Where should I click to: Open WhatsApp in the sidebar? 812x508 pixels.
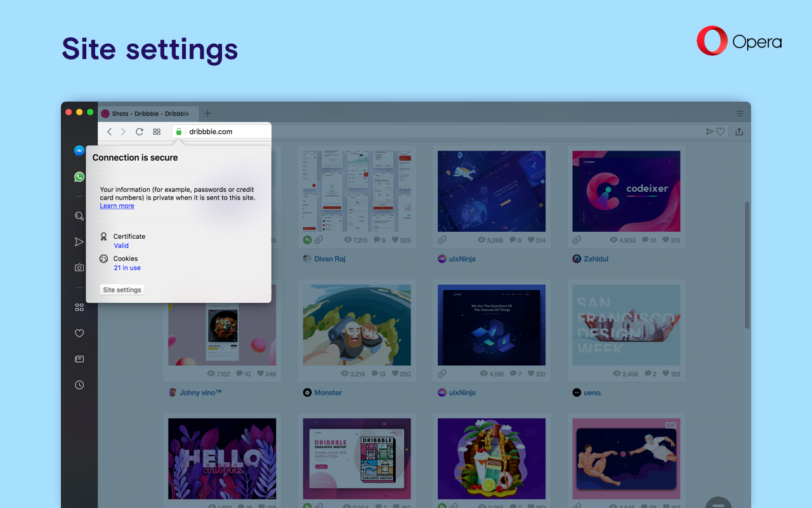point(79,177)
